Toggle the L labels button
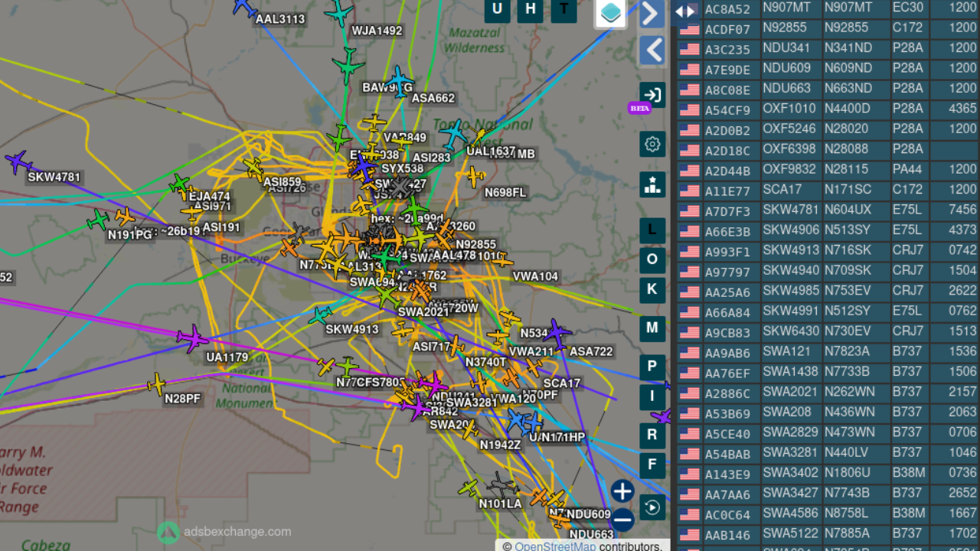The height and width of the screenshot is (551, 980). (x=652, y=230)
